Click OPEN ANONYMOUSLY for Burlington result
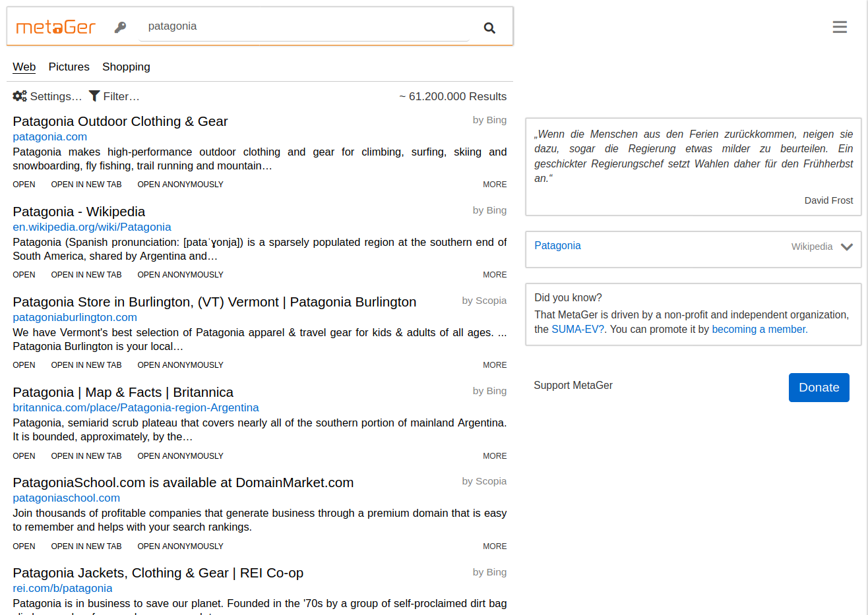This screenshot has height=615, width=868. coord(180,365)
